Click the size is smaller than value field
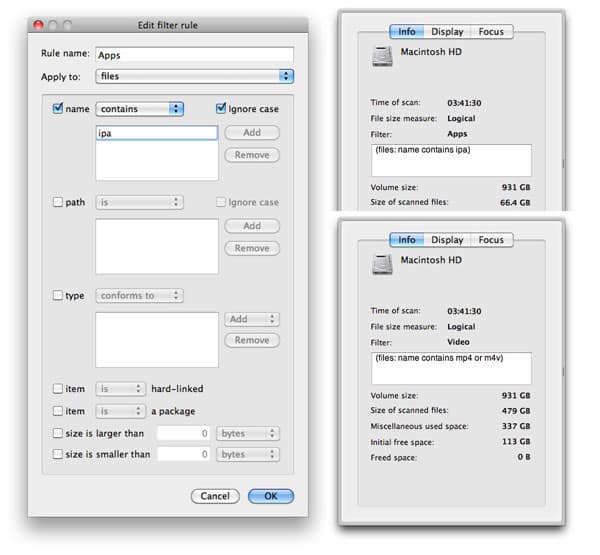 (183, 454)
